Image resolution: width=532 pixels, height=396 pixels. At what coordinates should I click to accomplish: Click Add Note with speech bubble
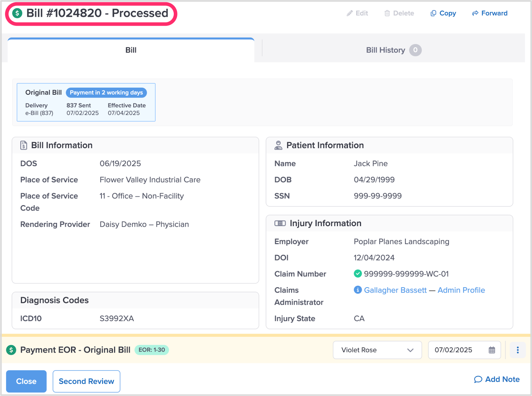[x=497, y=379]
